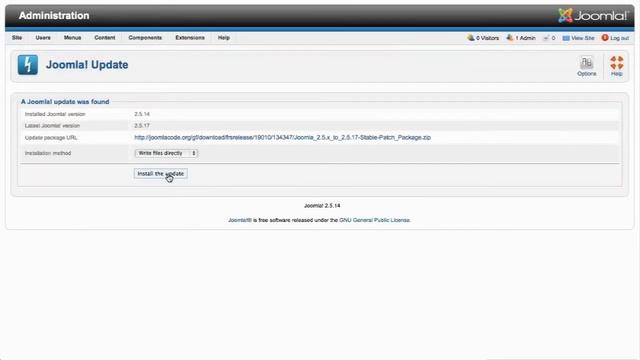
Task: Open the Users menu
Action: click(x=43, y=38)
